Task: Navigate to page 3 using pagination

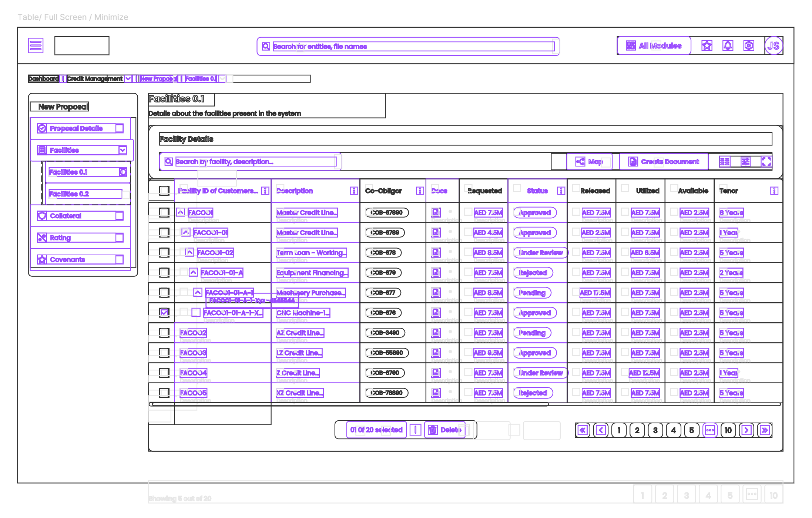Action: (x=655, y=430)
